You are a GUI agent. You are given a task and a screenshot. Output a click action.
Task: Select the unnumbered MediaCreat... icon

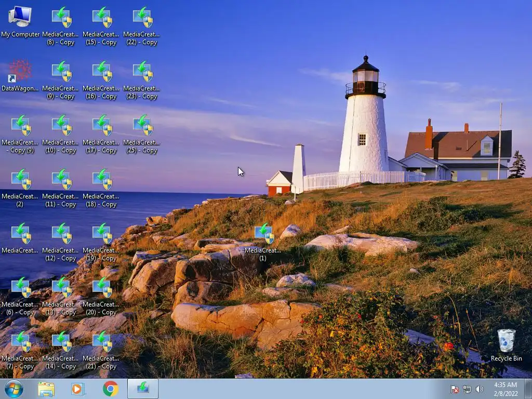20,238
